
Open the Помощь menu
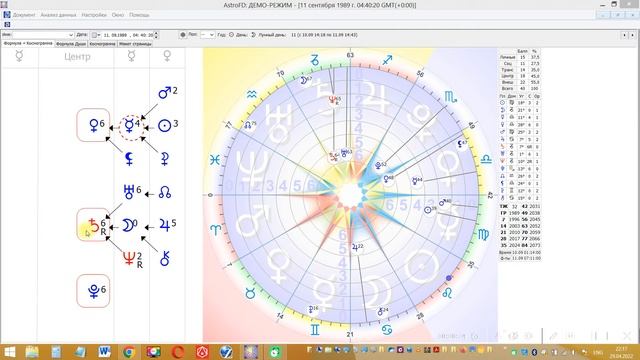139,15
